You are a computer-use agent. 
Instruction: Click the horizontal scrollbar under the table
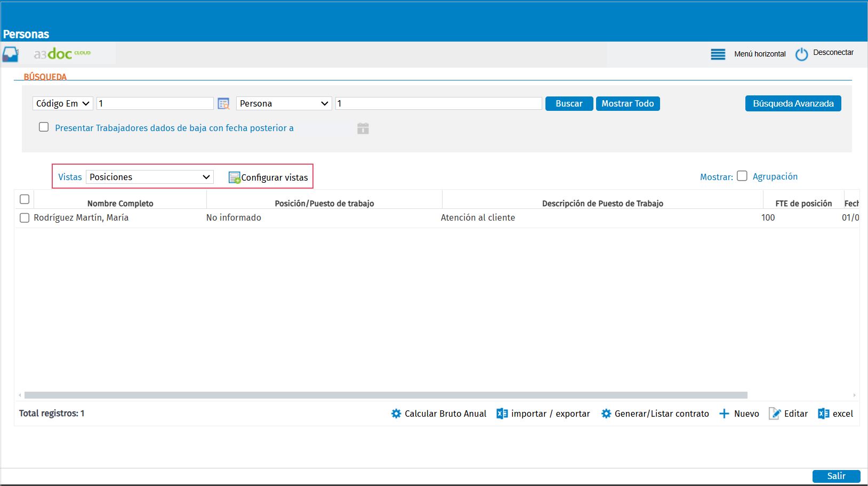386,395
